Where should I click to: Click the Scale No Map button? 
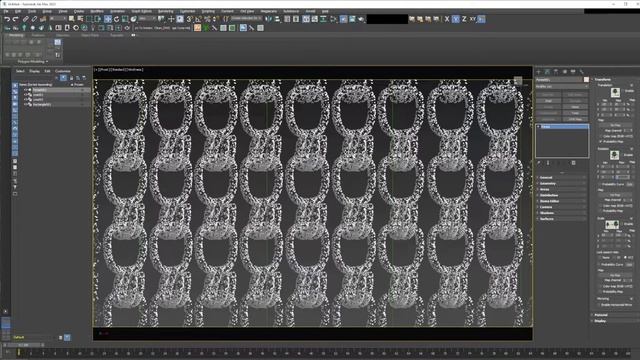click(x=616, y=276)
